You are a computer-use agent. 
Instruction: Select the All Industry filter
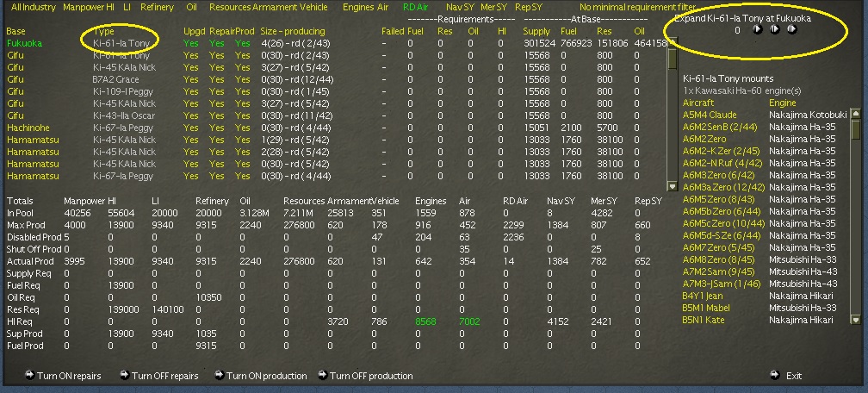pos(34,7)
